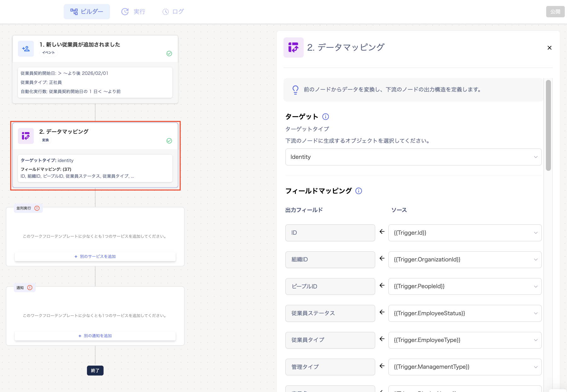567x392 pixels.
Task: Click the new employee trigger node icon
Action: point(26,49)
